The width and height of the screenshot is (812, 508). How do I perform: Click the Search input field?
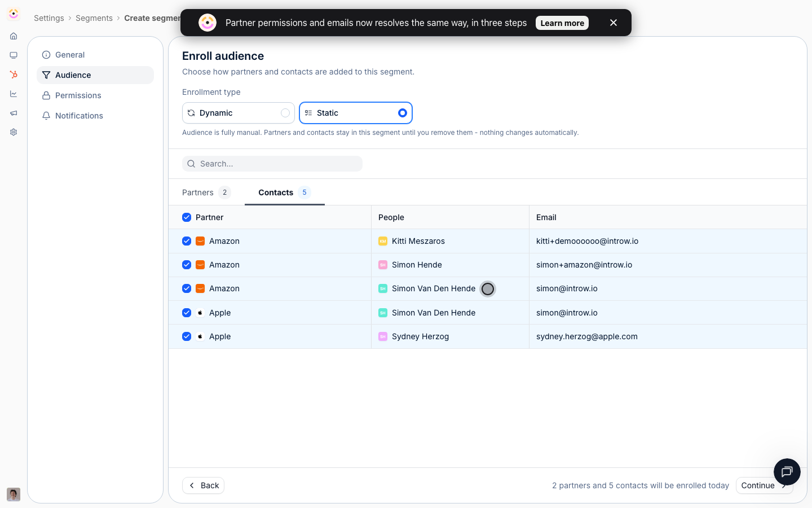pos(272,164)
